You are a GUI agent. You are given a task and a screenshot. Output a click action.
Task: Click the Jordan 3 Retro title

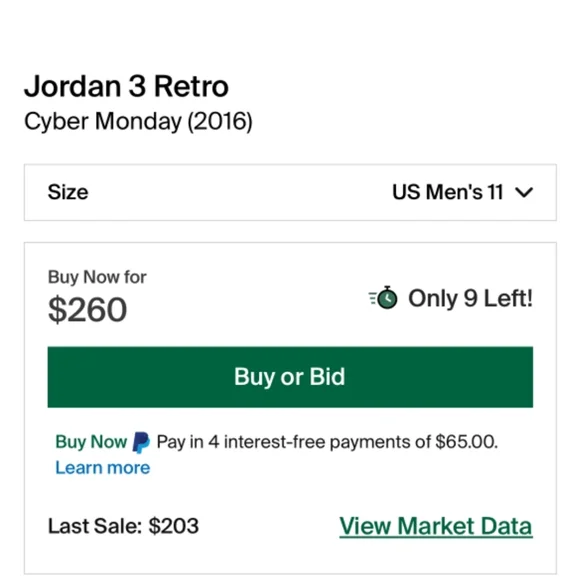pyautogui.click(x=126, y=86)
